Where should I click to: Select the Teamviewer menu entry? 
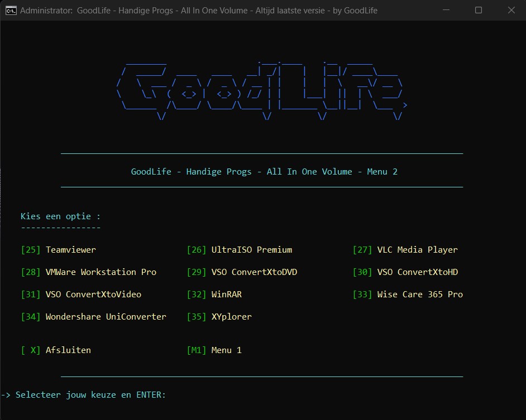(x=71, y=250)
